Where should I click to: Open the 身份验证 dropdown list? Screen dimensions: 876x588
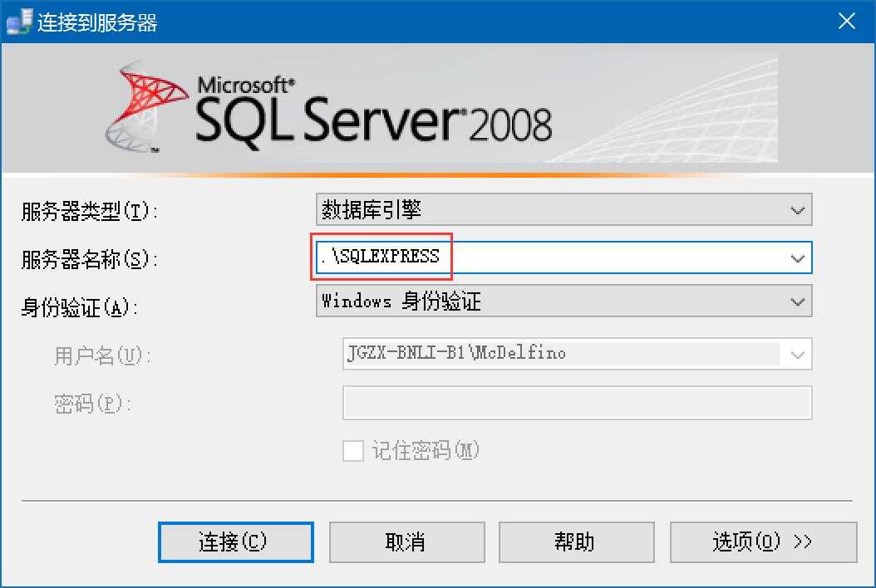click(563, 301)
